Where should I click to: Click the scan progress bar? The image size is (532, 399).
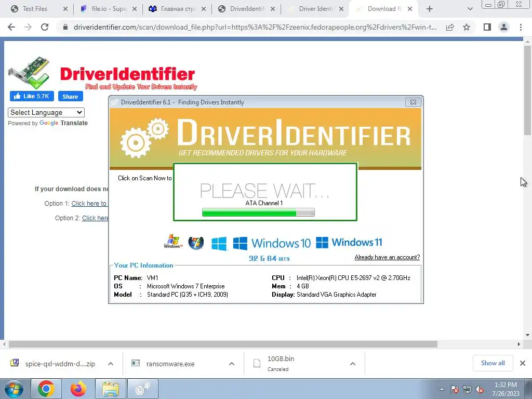258,212
